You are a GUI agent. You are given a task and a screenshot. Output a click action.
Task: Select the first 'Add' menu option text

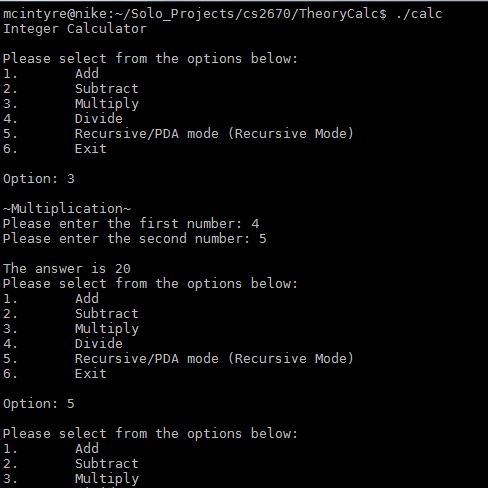(87, 74)
